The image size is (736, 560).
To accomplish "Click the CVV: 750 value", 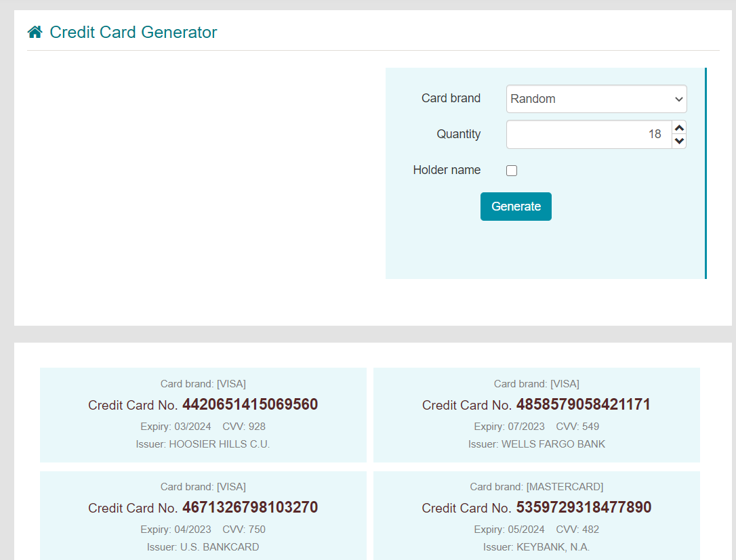I will [x=244, y=529].
